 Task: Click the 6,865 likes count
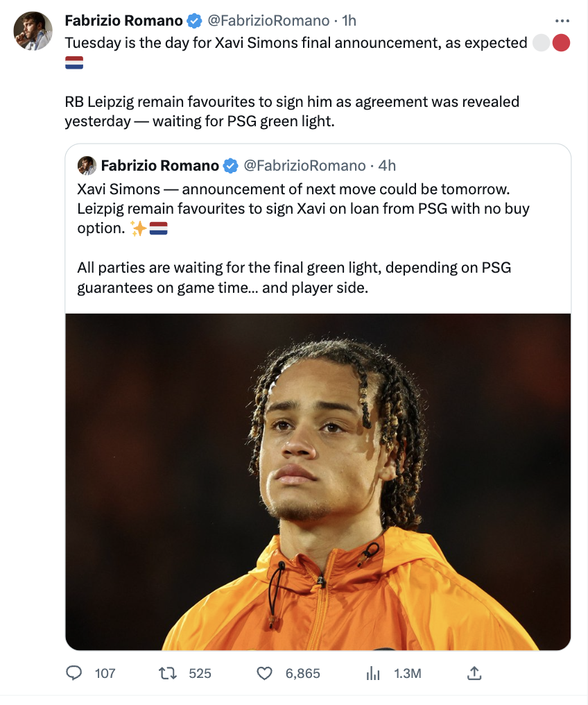(x=302, y=673)
